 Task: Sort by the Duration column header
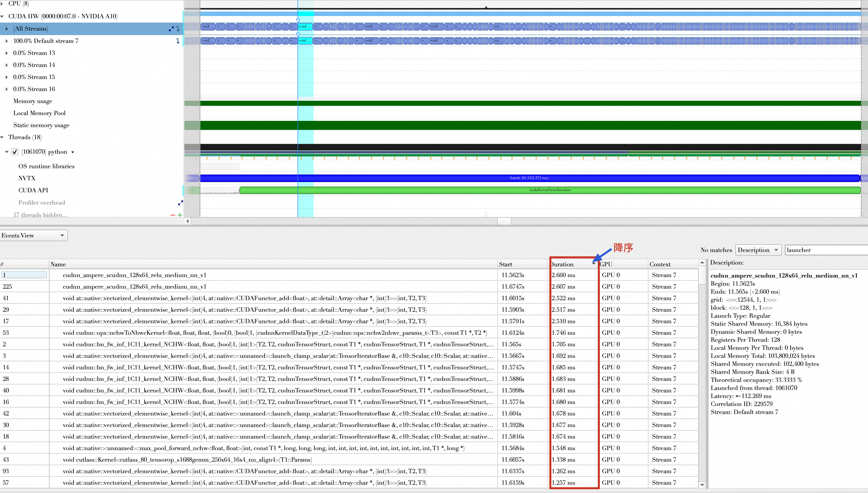pos(573,264)
